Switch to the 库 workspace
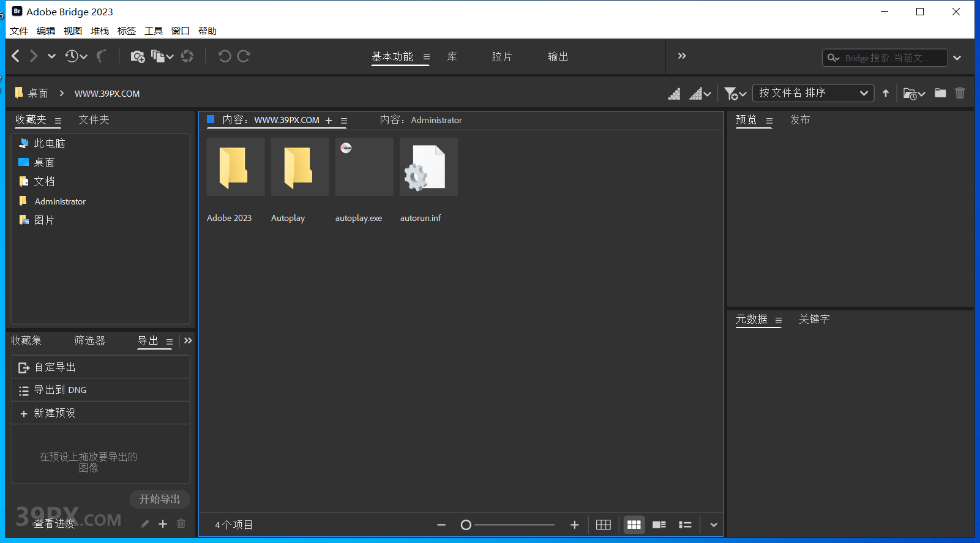 452,56
